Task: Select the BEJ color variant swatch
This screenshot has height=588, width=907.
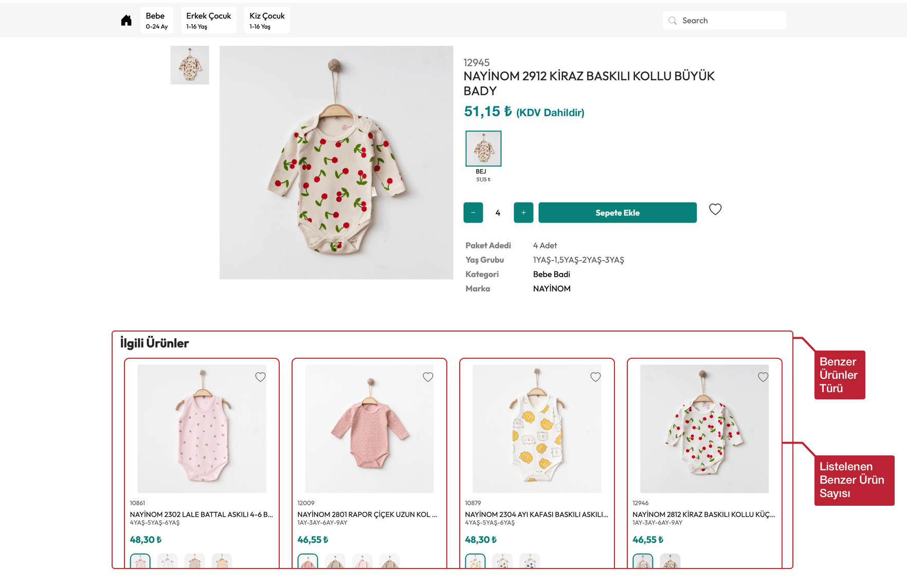Action: (x=483, y=149)
